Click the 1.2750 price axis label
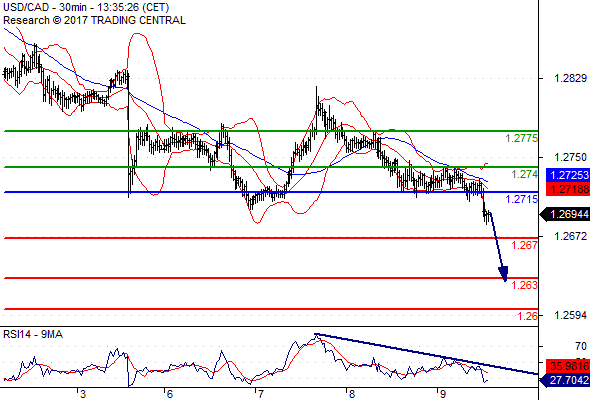Image resolution: width=590 pixels, height=400 pixels. point(570,157)
